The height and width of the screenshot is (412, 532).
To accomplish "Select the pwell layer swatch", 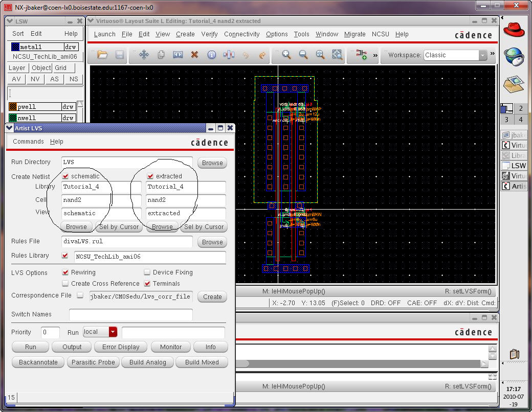I will [x=13, y=107].
